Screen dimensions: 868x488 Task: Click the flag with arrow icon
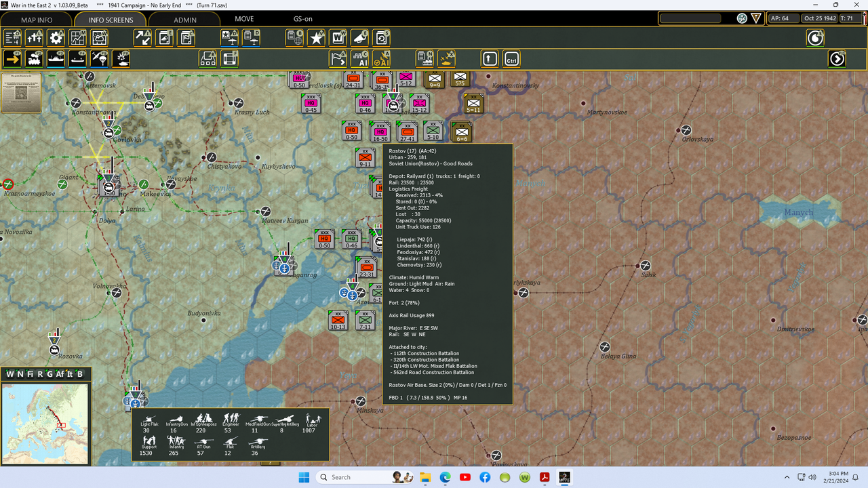pos(338,59)
